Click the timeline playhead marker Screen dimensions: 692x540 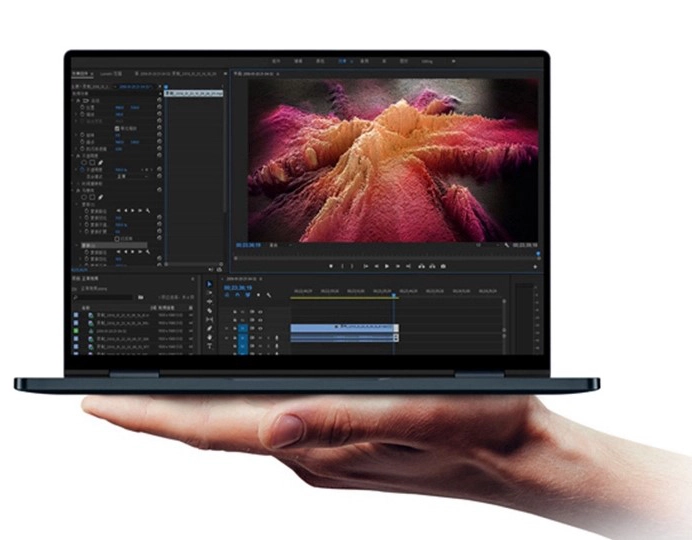click(x=394, y=295)
